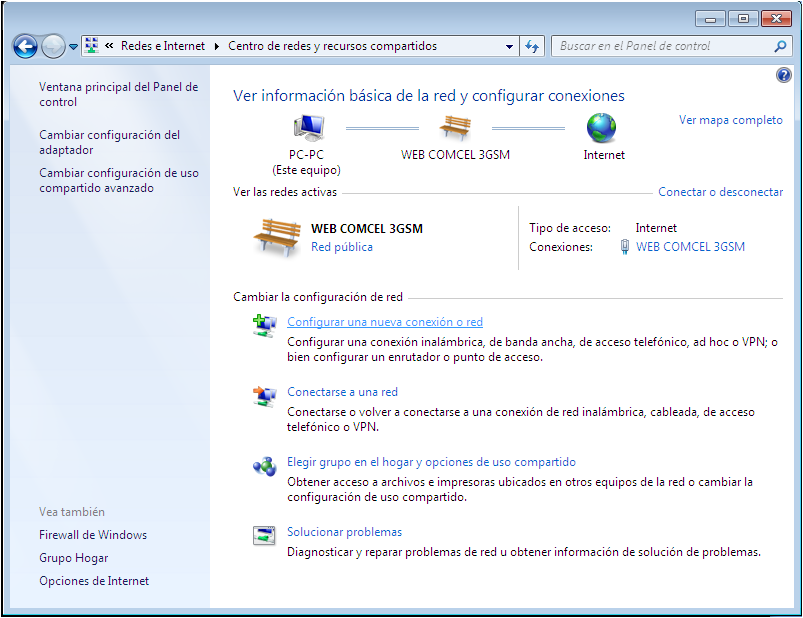Click the WEB COMCEL 3GSM label in network map
803x618 pixels.
[455, 155]
